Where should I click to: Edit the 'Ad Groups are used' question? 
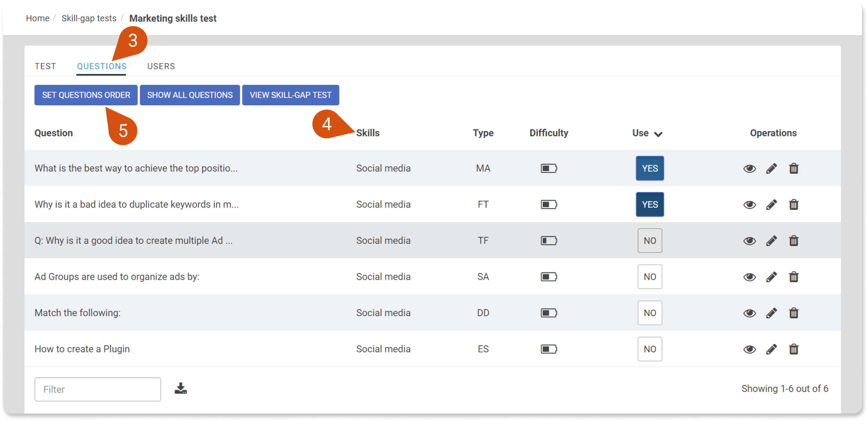coord(772,277)
